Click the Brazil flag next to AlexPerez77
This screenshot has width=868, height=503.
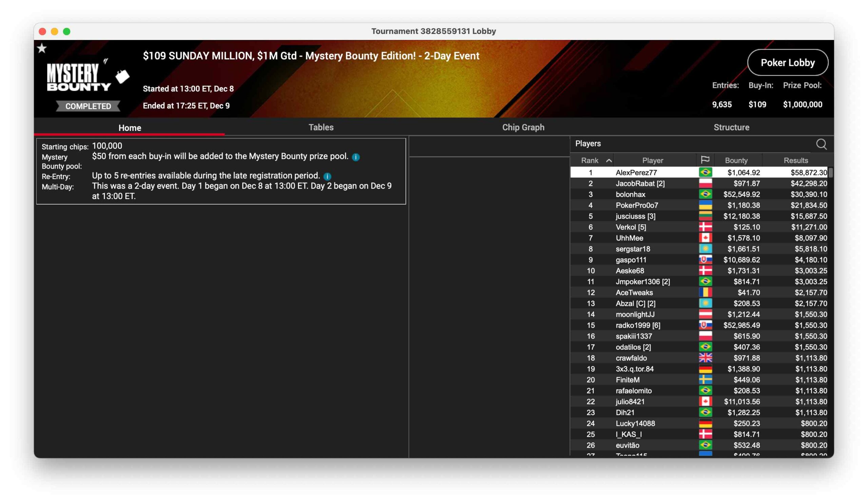tap(706, 172)
